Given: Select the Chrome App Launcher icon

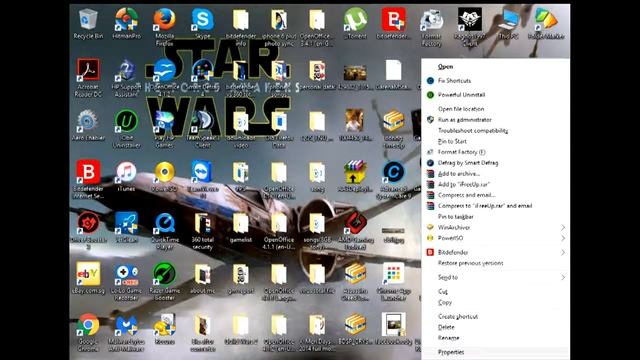Looking at the screenshot, I should pyautogui.click(x=393, y=274).
